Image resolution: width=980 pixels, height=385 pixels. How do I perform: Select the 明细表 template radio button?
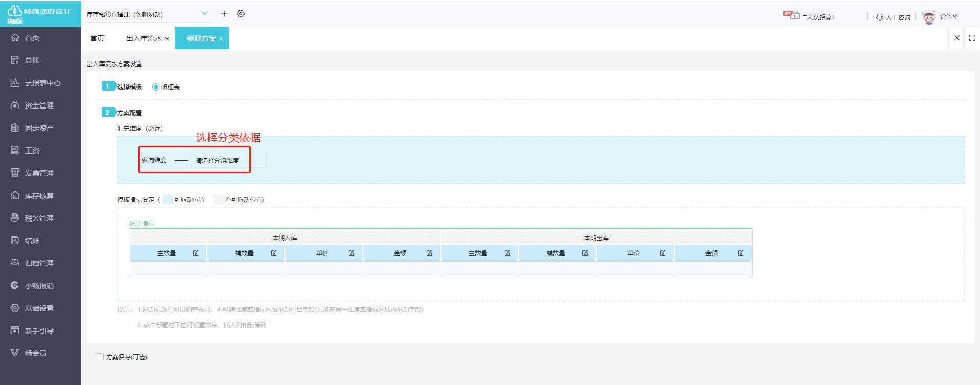coord(156,87)
